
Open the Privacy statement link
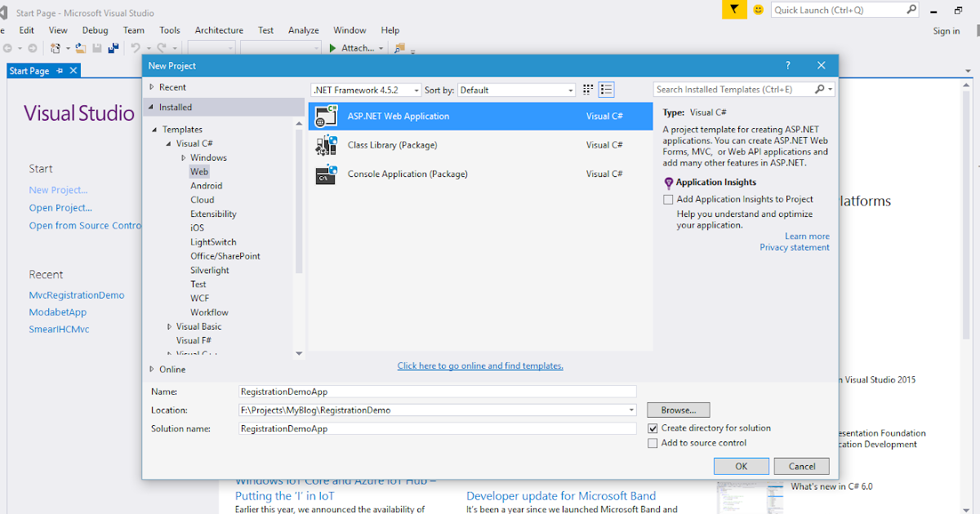pos(795,247)
